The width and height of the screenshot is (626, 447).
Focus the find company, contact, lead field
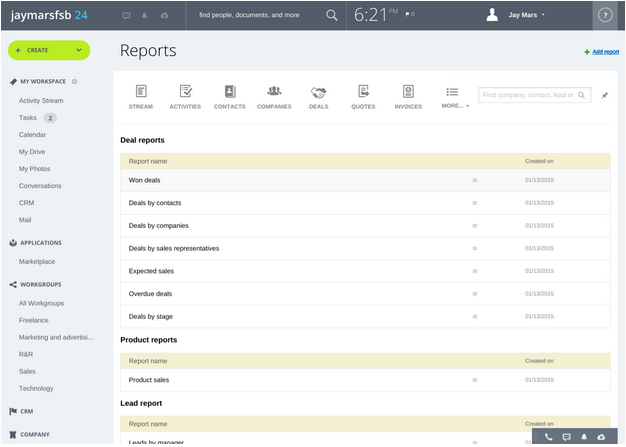click(x=534, y=95)
